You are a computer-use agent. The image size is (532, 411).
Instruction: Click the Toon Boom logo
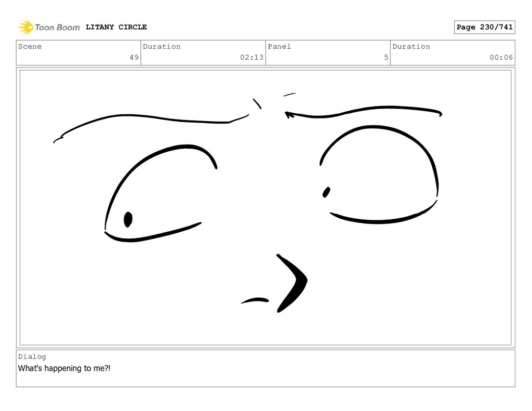pyautogui.click(x=49, y=27)
